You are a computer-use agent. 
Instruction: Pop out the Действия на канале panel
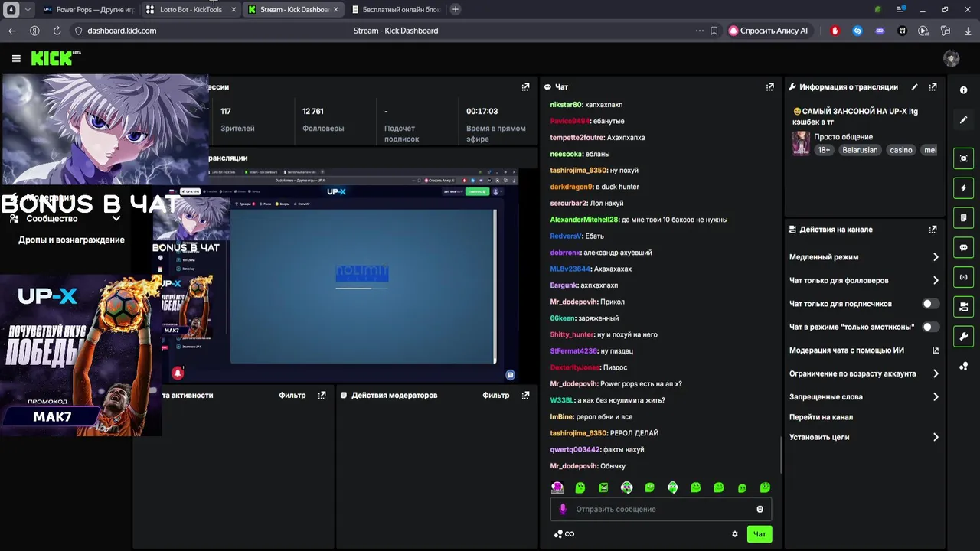(933, 230)
